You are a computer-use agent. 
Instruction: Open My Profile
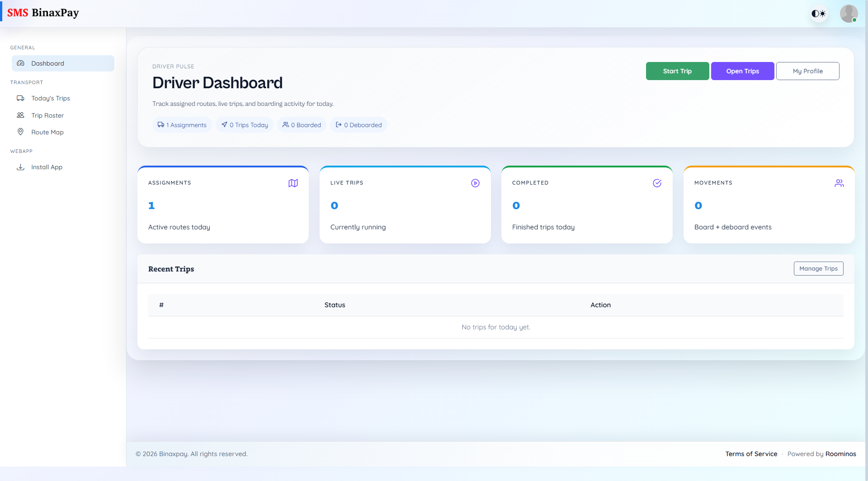point(807,71)
